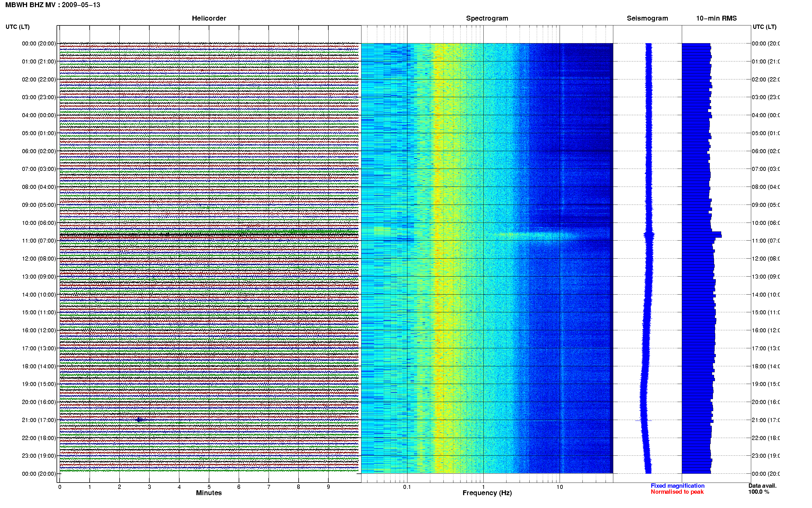
Task: Click the '10' frequency tick label
Action: 560,487
